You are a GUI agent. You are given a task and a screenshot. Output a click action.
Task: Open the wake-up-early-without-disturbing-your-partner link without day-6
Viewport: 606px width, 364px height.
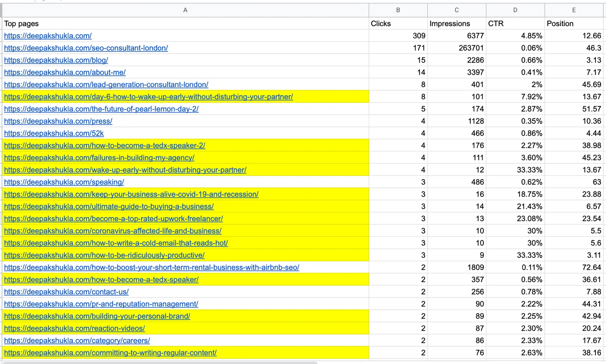pos(125,170)
